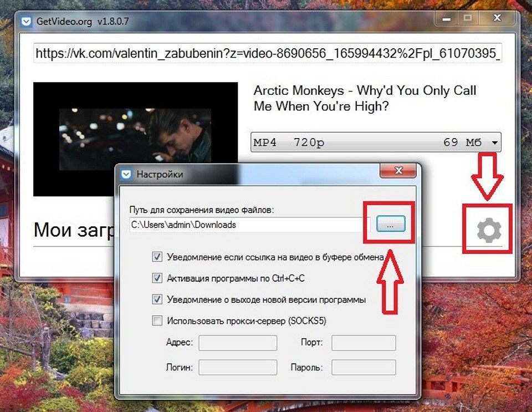The image size is (532, 412).
Task: Click the 'Активация программы по Ctrl+C+C' label
Action: [x=236, y=278]
